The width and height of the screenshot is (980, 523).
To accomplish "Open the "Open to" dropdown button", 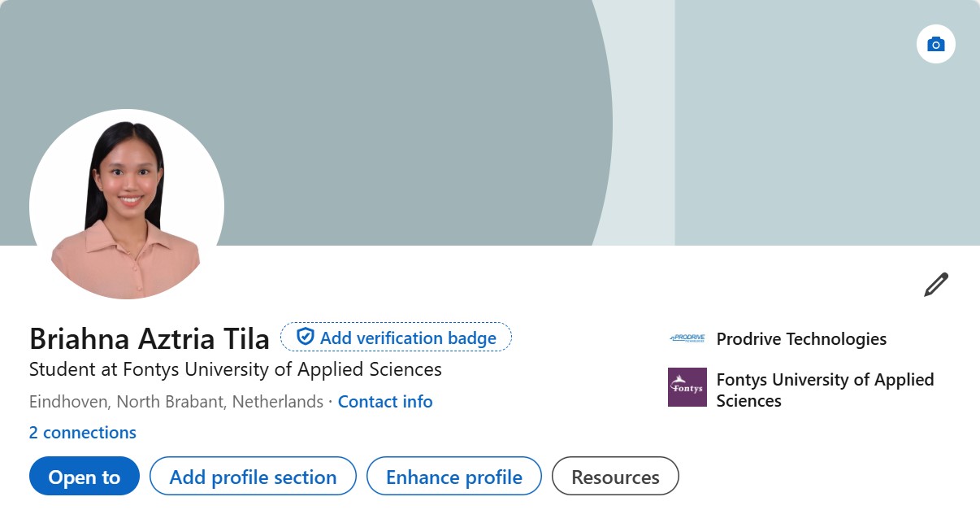I will click(x=85, y=477).
